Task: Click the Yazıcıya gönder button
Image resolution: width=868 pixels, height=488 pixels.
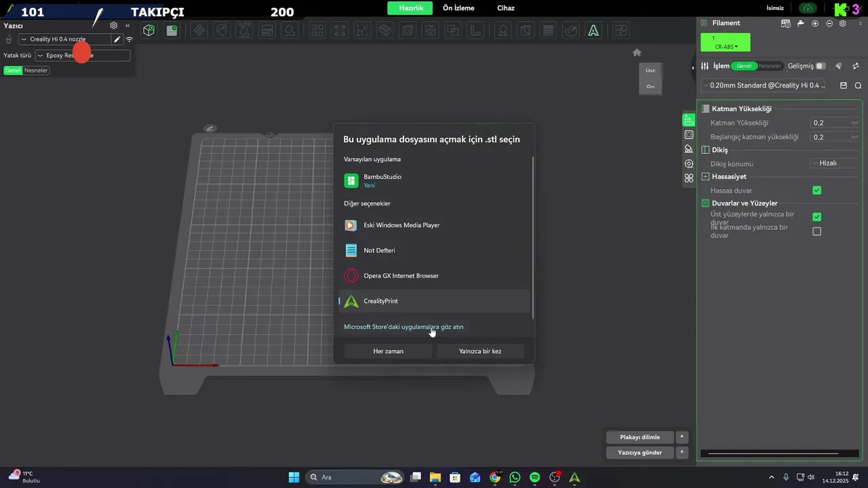Action: point(639,452)
